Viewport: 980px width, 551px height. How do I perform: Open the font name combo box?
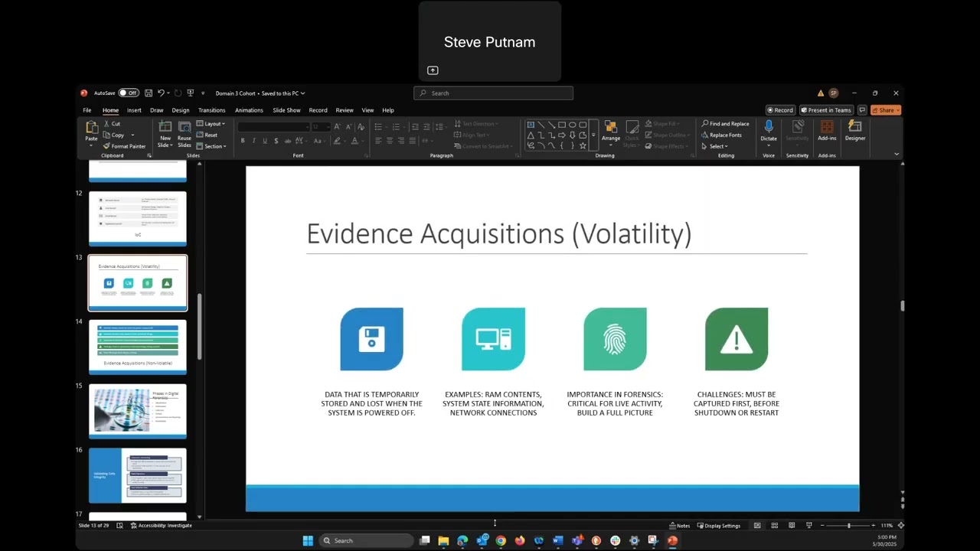274,127
